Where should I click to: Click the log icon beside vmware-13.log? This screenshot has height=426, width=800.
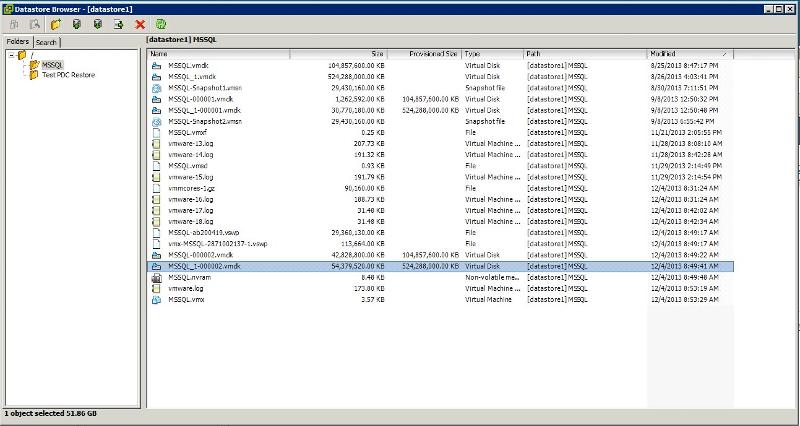(x=157, y=144)
